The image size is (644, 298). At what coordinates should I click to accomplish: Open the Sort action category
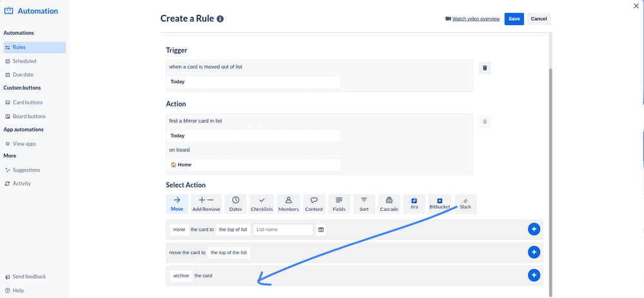[364, 204]
